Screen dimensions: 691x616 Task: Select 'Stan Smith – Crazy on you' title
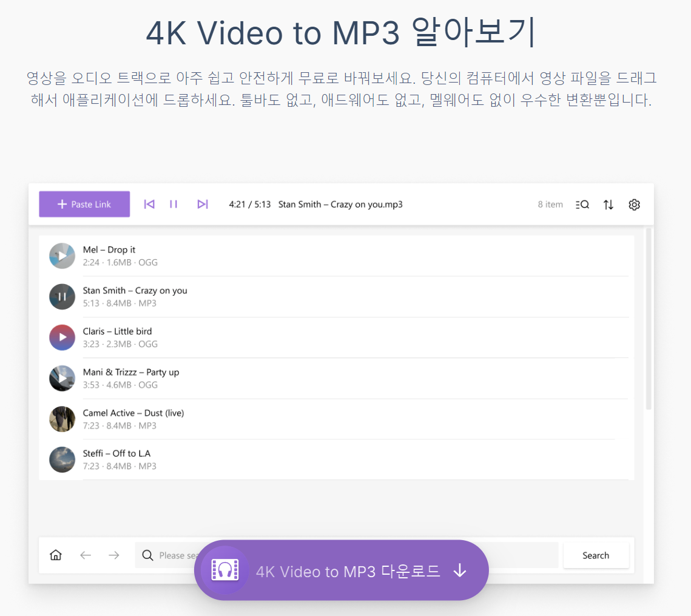point(135,291)
